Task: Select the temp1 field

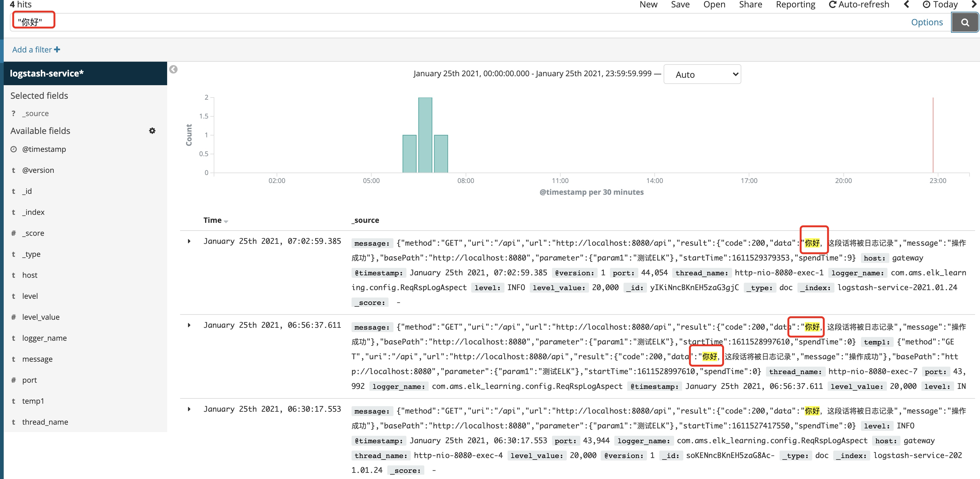Action: coord(33,401)
